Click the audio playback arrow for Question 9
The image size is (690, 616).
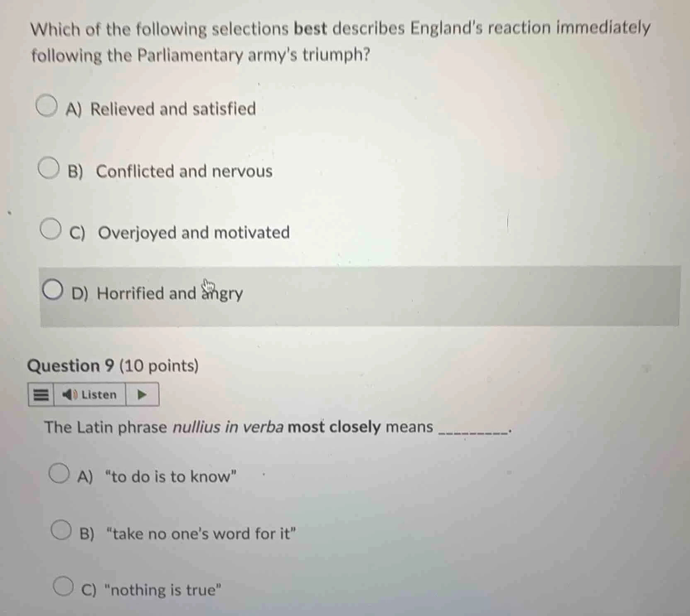coord(141,394)
